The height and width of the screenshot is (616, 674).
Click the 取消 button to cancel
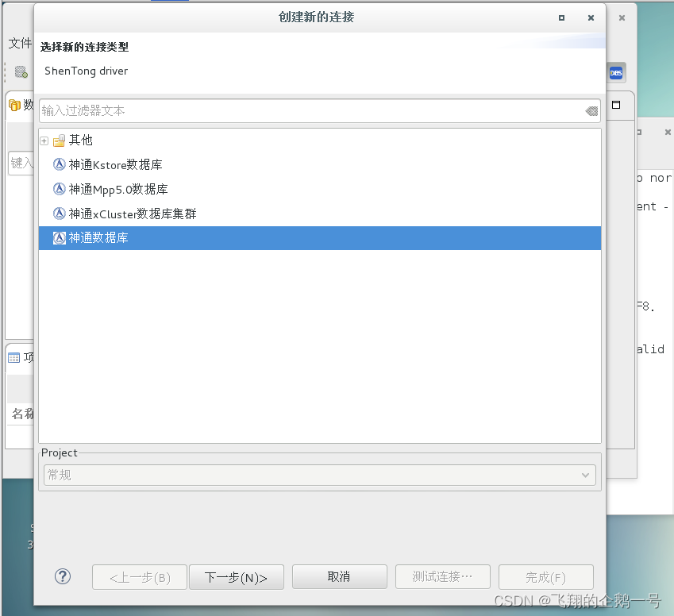tap(339, 576)
